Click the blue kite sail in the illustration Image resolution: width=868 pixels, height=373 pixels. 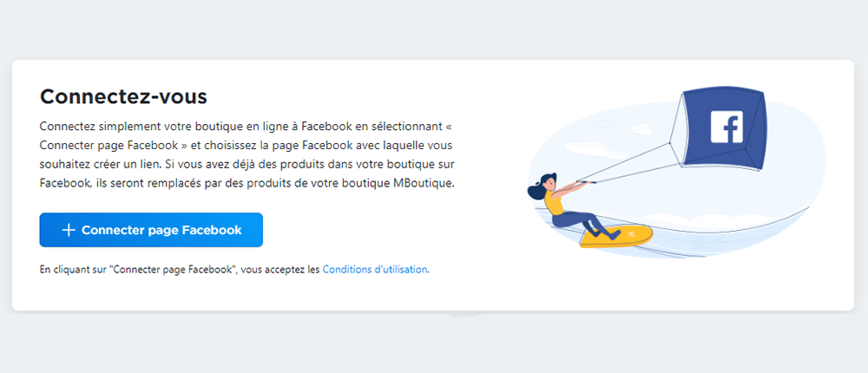pyautogui.click(x=724, y=128)
